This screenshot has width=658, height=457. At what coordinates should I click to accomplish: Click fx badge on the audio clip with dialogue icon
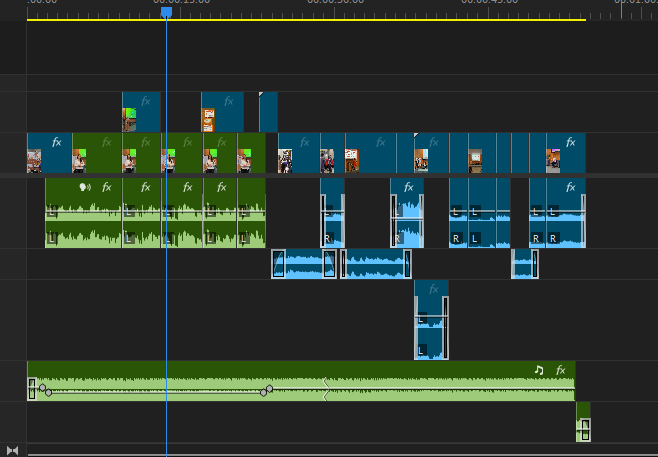107,187
